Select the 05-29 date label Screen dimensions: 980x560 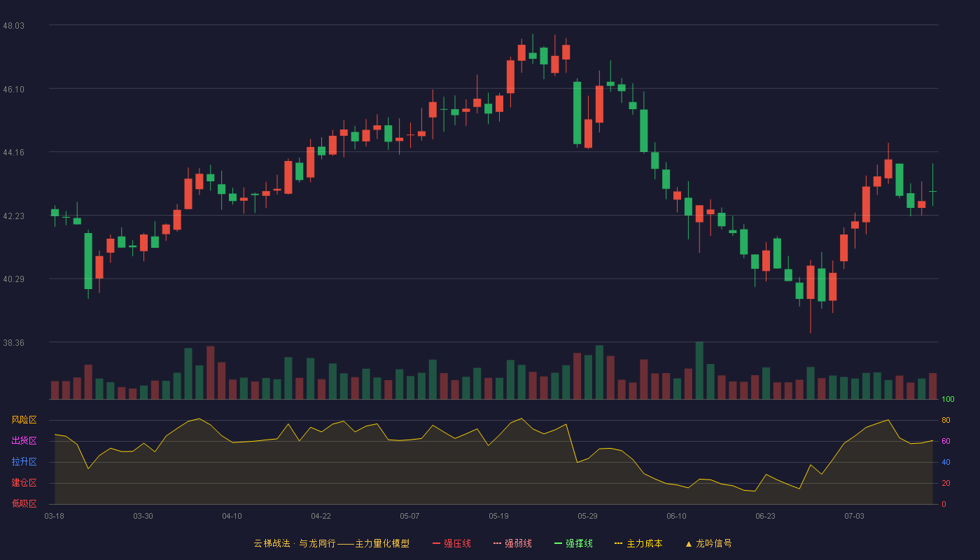(x=587, y=516)
